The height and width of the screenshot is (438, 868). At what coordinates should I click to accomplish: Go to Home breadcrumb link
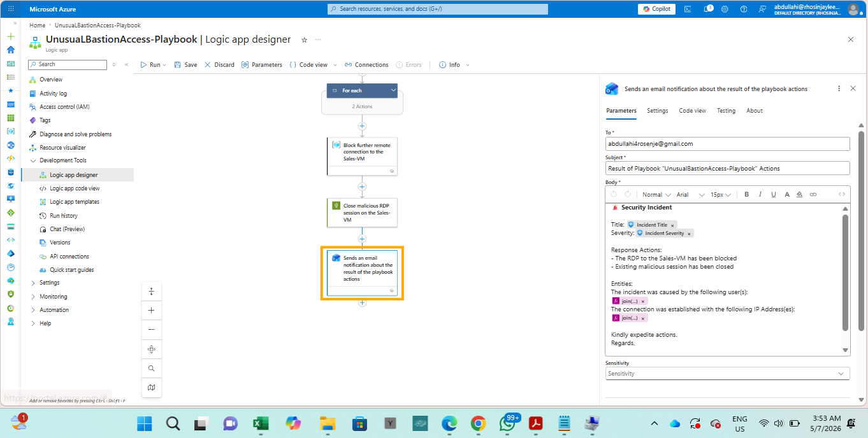37,25
